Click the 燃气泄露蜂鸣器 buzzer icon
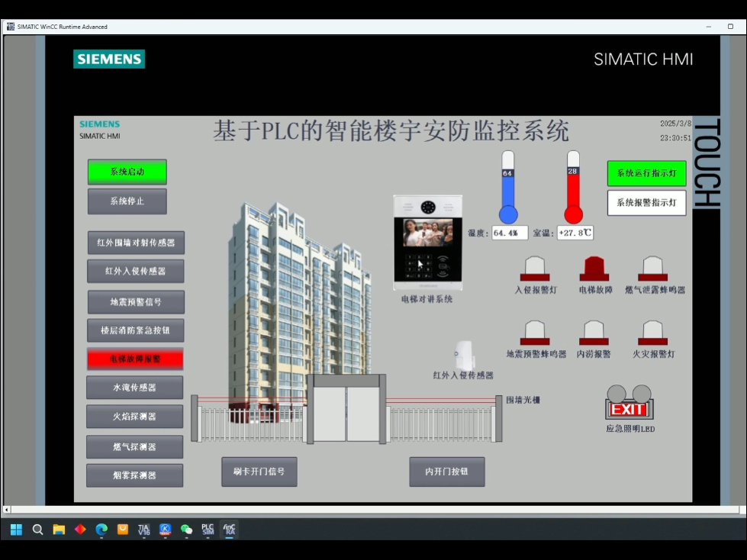 [x=655, y=269]
